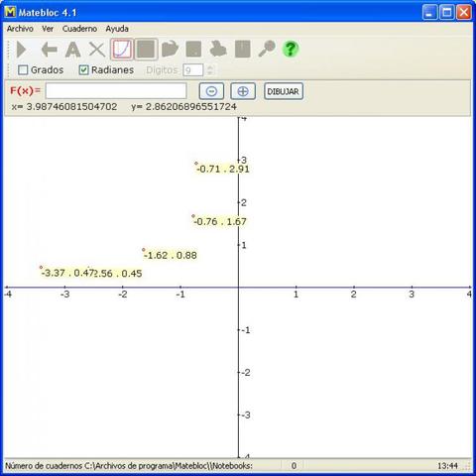The height and width of the screenshot is (476, 476).
Task: Open the Archivo menu
Action: pos(20,29)
